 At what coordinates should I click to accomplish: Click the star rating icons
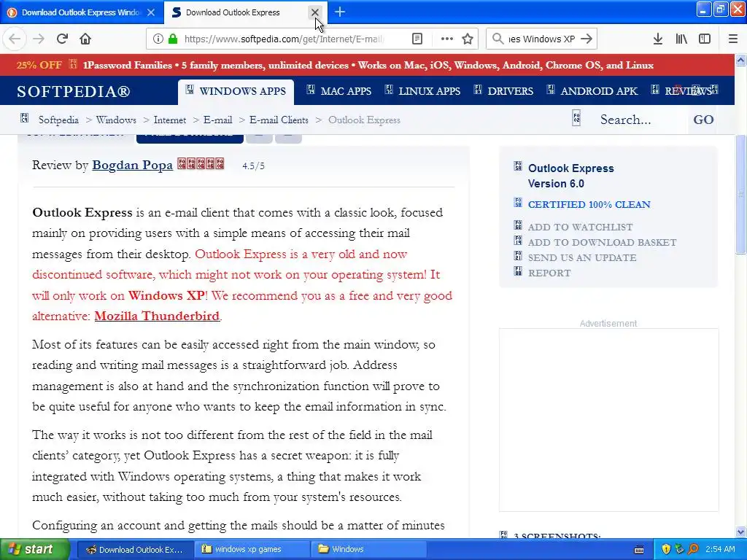(201, 164)
